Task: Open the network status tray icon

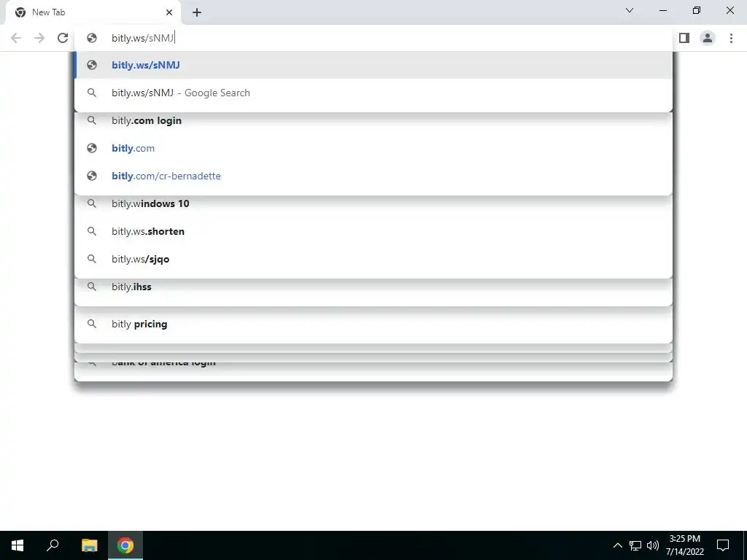Action: [635, 545]
